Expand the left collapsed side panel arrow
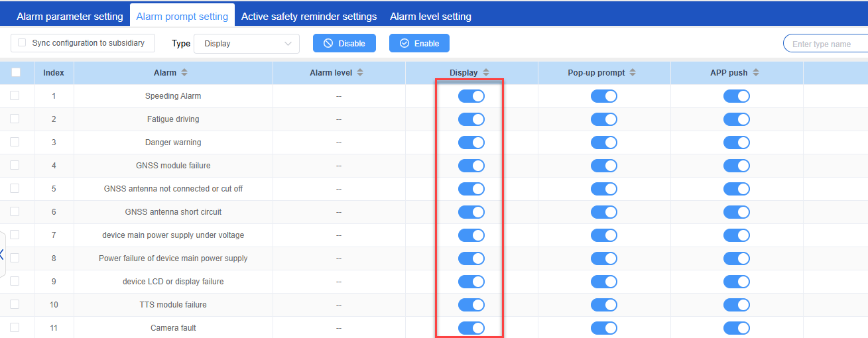Viewport: 868px width, 338px height. click(x=2, y=254)
